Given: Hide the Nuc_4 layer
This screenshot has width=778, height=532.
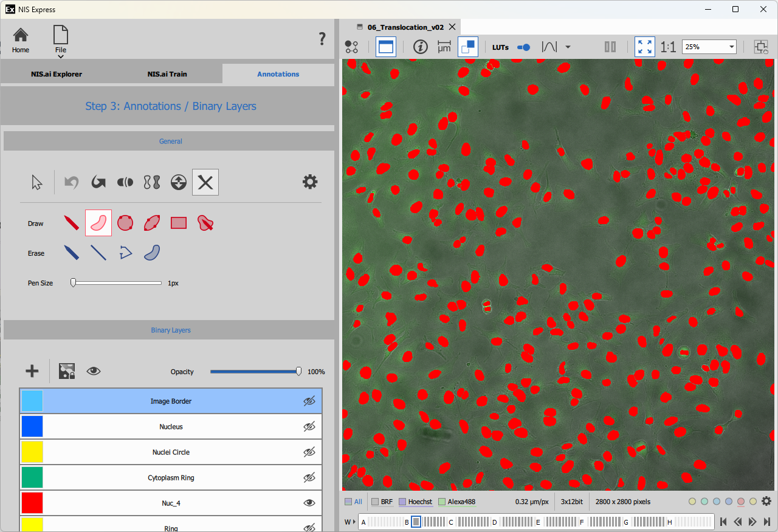Looking at the screenshot, I should pyautogui.click(x=309, y=503).
